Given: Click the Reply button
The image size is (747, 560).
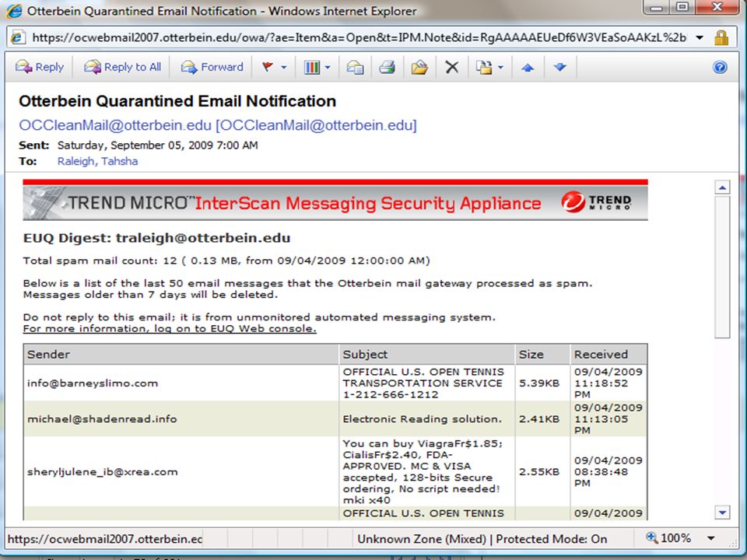Looking at the screenshot, I should (40, 67).
